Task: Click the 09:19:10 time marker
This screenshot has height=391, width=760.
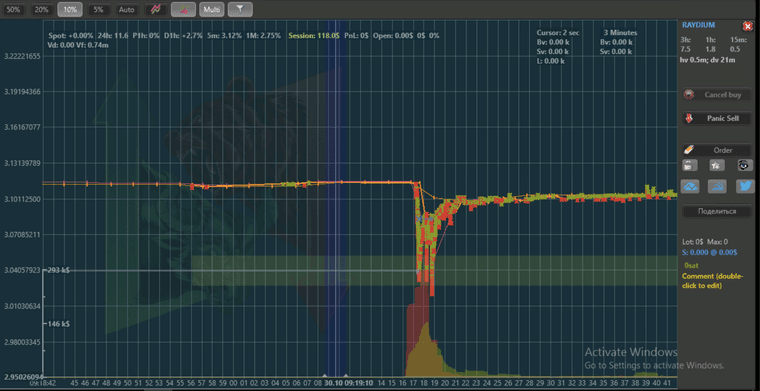Action: 358,382
